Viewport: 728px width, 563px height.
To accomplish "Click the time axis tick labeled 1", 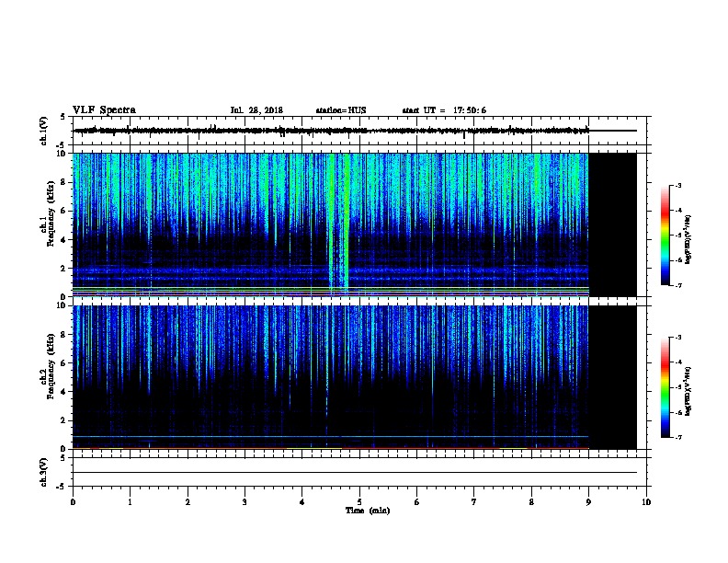I will 130,502.
